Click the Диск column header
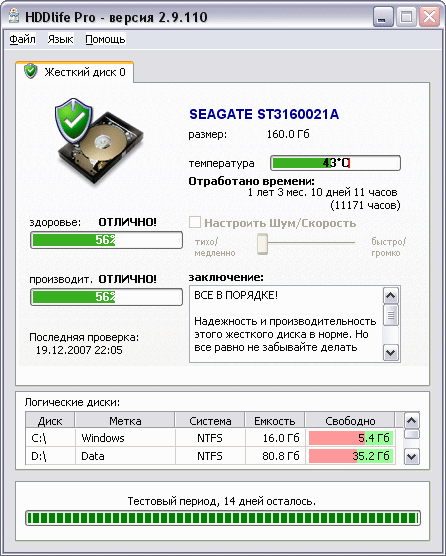446x556 pixels. [x=50, y=421]
